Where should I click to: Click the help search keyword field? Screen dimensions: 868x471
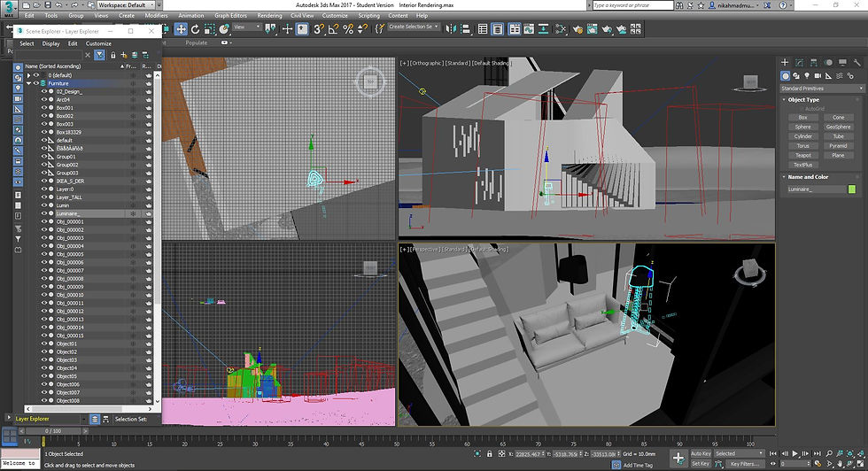(632, 5)
